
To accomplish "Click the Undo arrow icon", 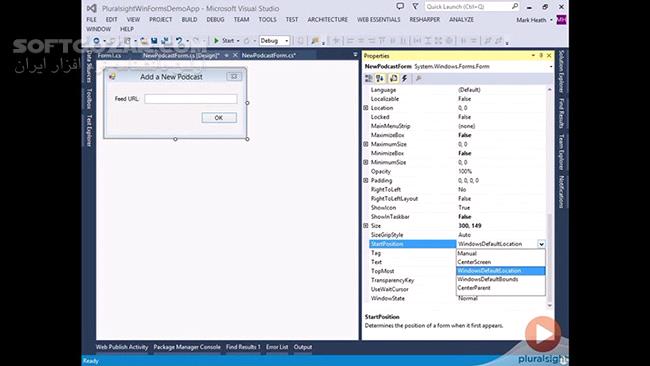I will click(179, 41).
